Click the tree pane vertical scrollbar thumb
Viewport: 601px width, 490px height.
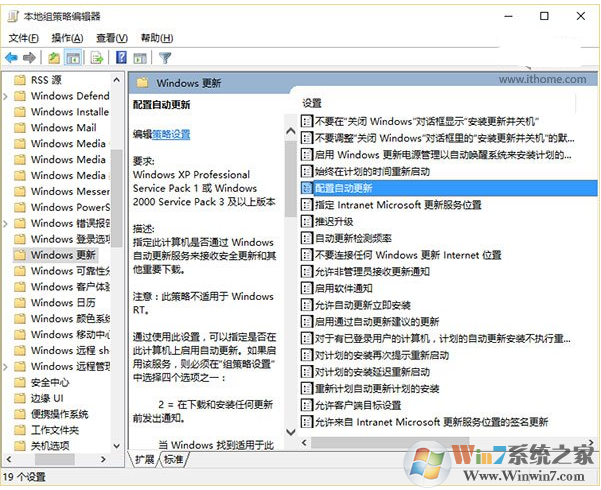tap(117, 198)
